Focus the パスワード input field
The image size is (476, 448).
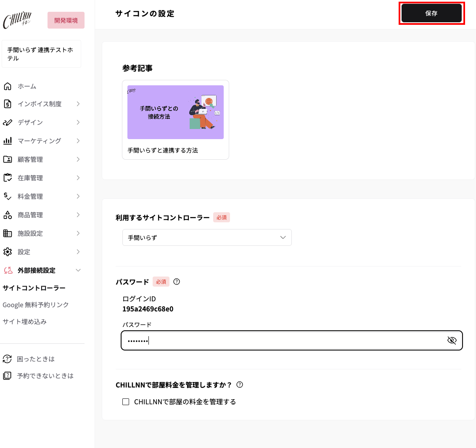click(292, 340)
